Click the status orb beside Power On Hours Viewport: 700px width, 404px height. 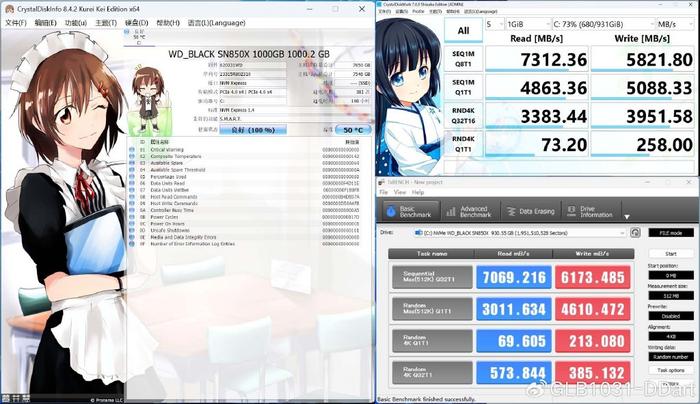point(132,224)
